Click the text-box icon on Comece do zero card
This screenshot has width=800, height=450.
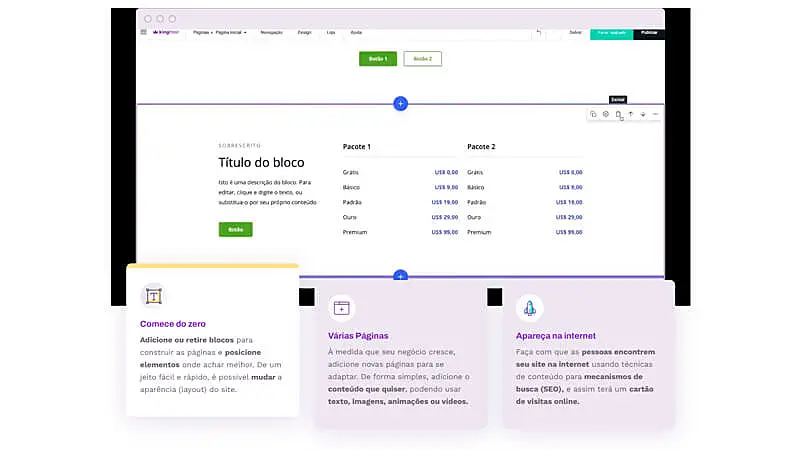pyautogui.click(x=154, y=296)
